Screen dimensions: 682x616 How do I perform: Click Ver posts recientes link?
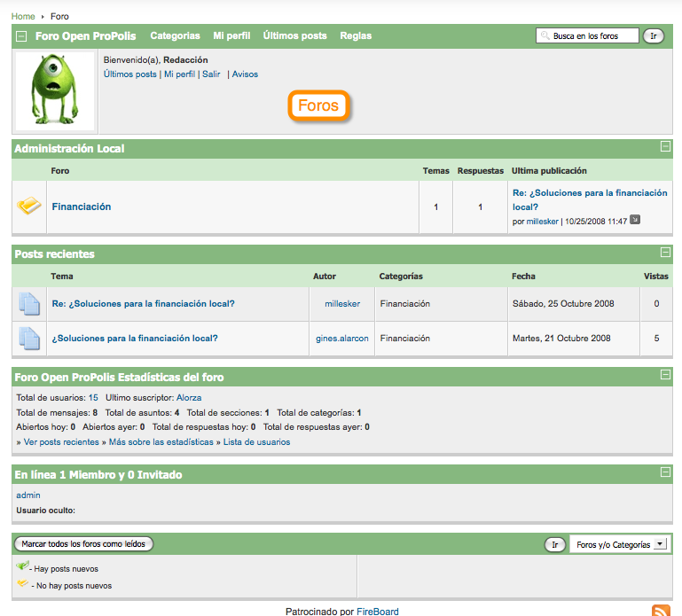point(61,441)
